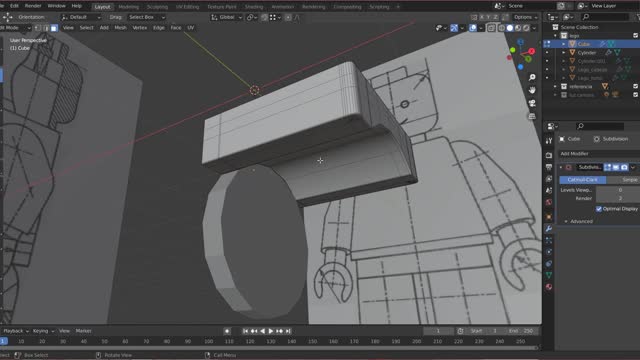Open the World properties tab icon
The image size is (640, 360).
(x=549, y=202)
